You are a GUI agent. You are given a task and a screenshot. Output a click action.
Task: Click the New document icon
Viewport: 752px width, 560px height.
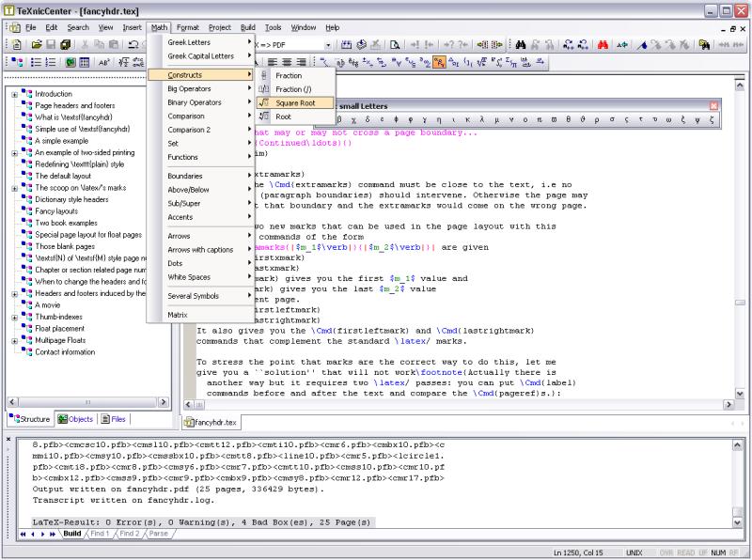pos(17,45)
